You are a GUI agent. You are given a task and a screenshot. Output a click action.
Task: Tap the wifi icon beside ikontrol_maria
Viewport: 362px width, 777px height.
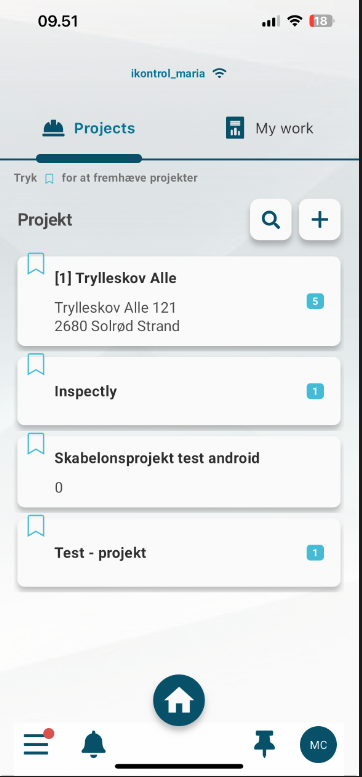click(x=219, y=73)
